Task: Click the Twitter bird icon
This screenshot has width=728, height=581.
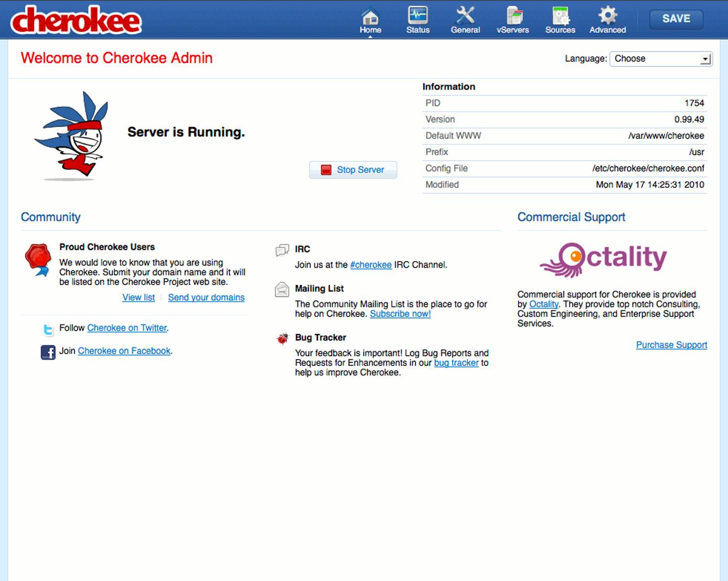Action: tap(48, 330)
